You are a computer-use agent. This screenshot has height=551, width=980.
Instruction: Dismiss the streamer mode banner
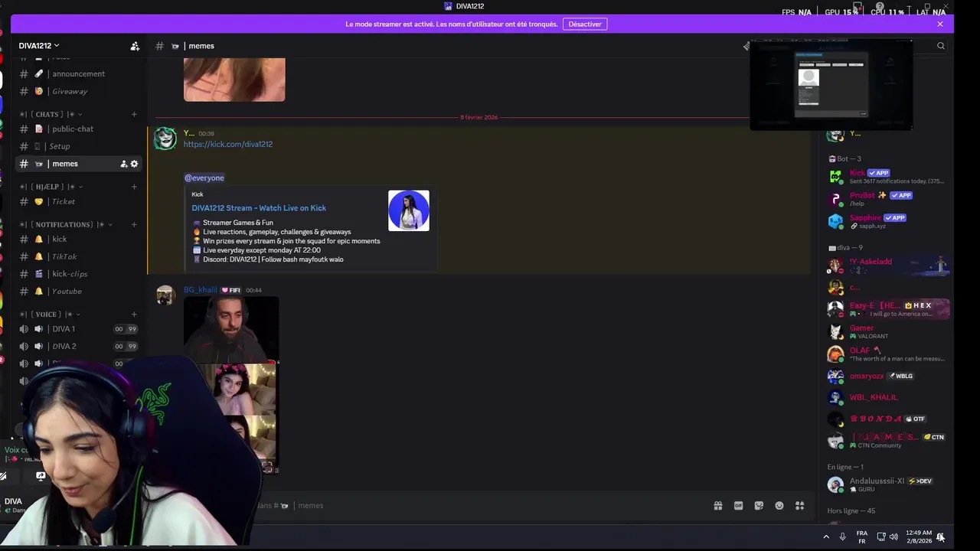tap(940, 24)
